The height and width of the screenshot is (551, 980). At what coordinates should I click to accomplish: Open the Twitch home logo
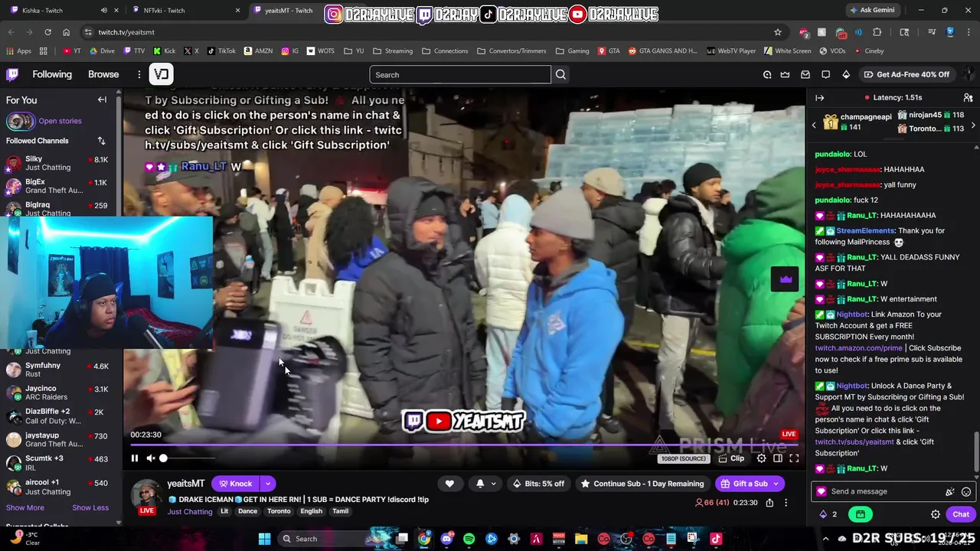[12, 74]
